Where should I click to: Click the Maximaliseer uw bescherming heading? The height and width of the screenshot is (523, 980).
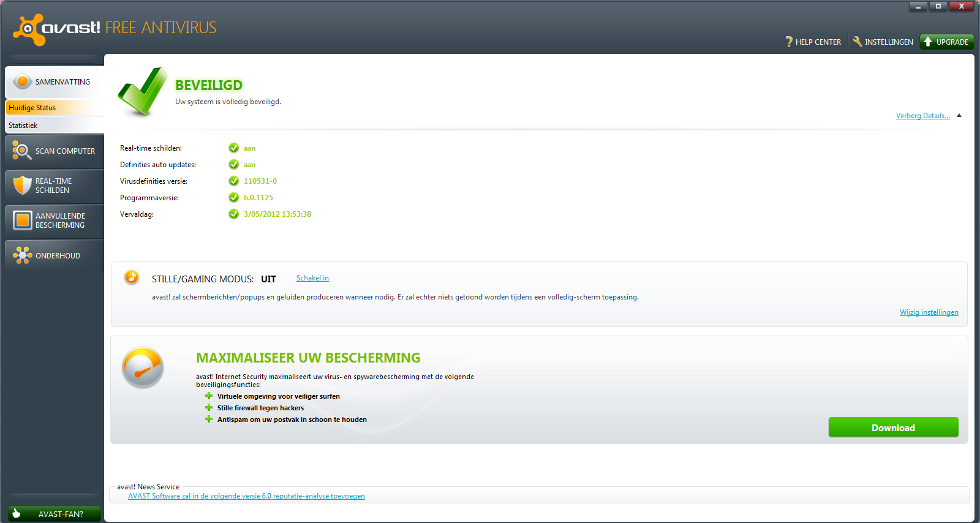click(308, 358)
